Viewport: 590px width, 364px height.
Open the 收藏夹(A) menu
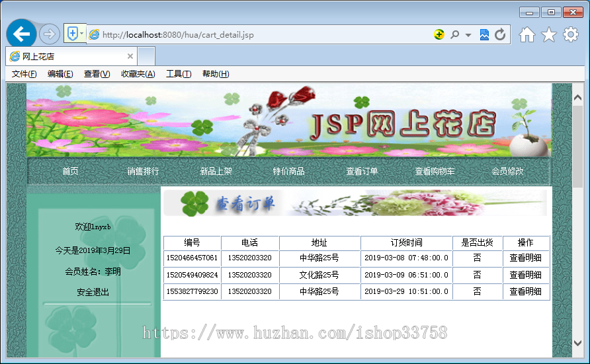coord(138,74)
